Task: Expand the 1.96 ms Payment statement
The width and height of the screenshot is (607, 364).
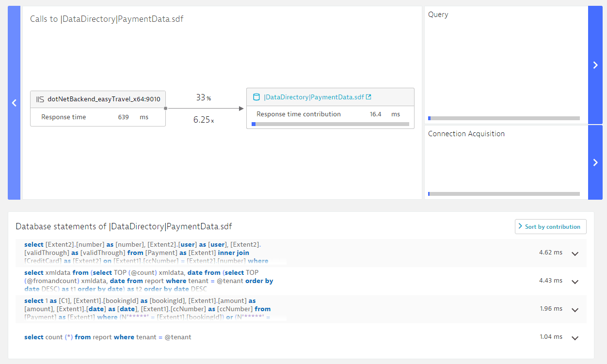Action: [x=575, y=310]
